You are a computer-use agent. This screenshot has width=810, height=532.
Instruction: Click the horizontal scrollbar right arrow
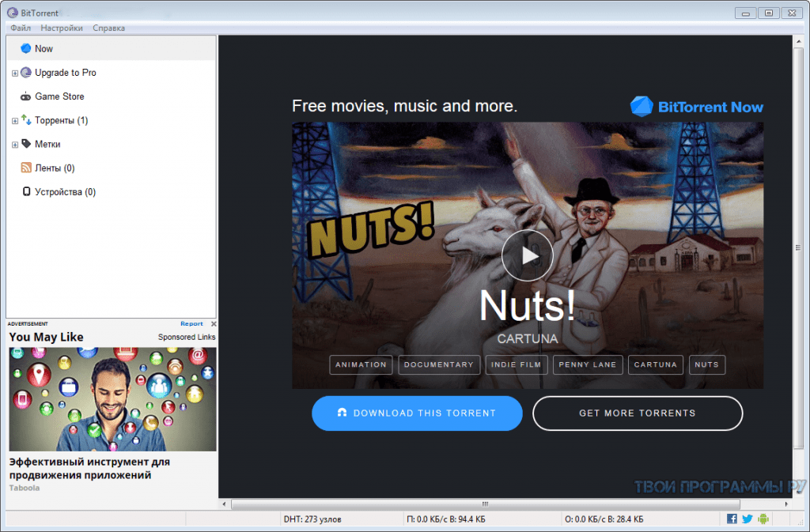(786, 504)
